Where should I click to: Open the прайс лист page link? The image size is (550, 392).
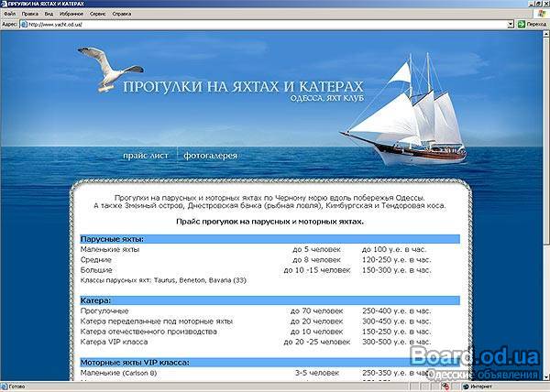[x=146, y=156]
